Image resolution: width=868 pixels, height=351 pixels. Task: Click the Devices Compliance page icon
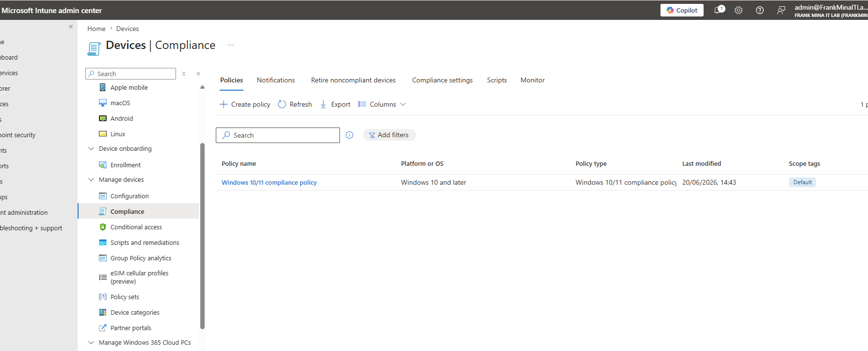pyautogui.click(x=94, y=48)
